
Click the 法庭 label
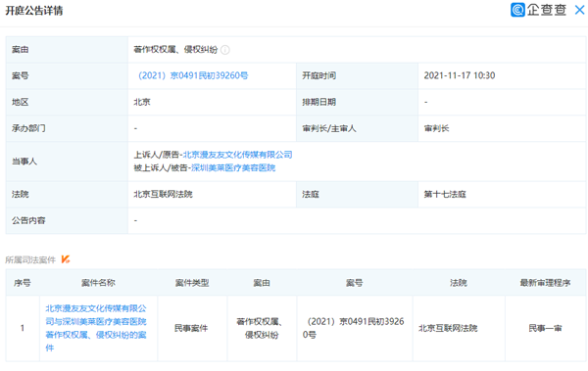pos(311,194)
